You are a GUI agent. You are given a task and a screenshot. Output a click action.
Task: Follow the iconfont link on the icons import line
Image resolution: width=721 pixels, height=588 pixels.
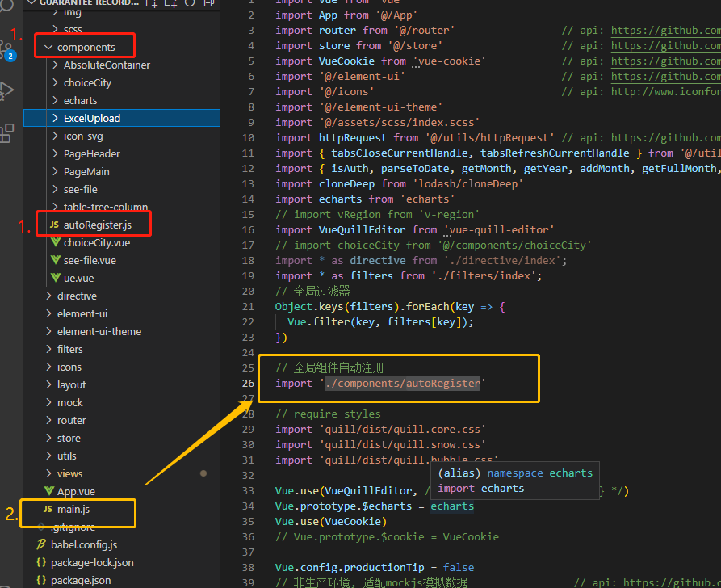click(666, 91)
